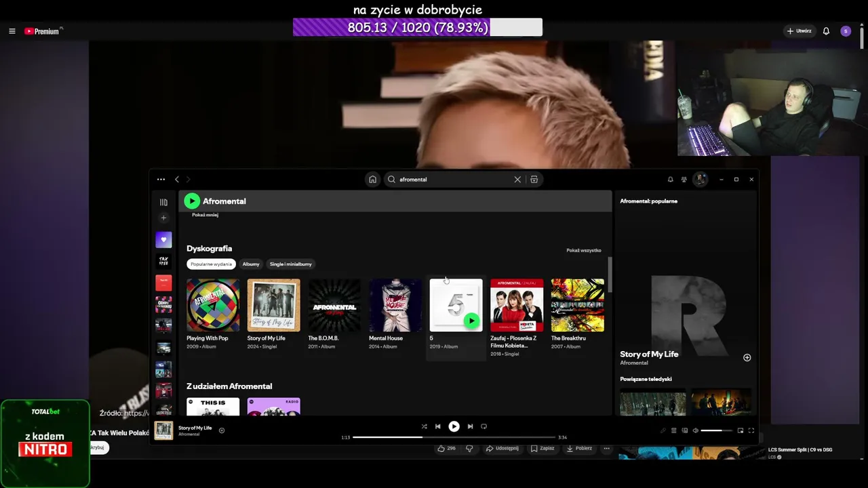Click the Pokaż mniej link
This screenshot has height=488, width=868.
coord(205,215)
